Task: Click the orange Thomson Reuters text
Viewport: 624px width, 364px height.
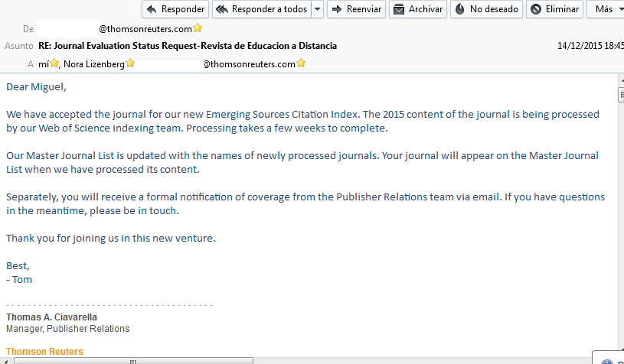Action: click(44, 352)
